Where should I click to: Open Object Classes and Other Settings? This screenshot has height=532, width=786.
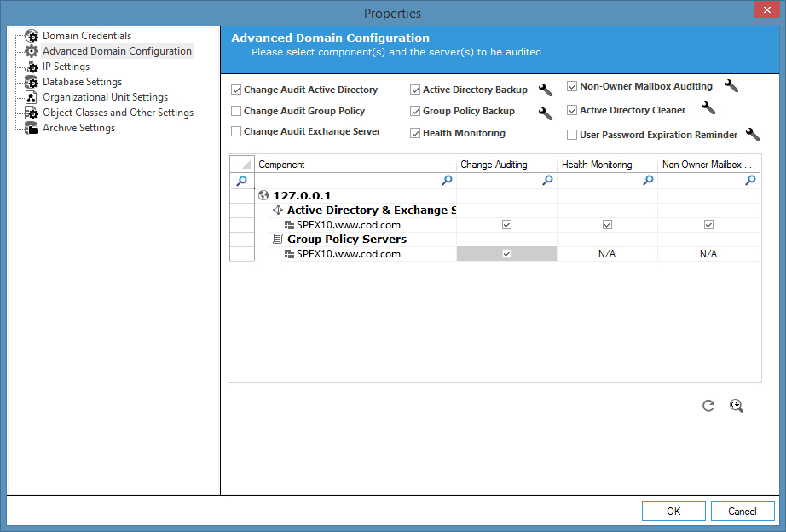(118, 113)
